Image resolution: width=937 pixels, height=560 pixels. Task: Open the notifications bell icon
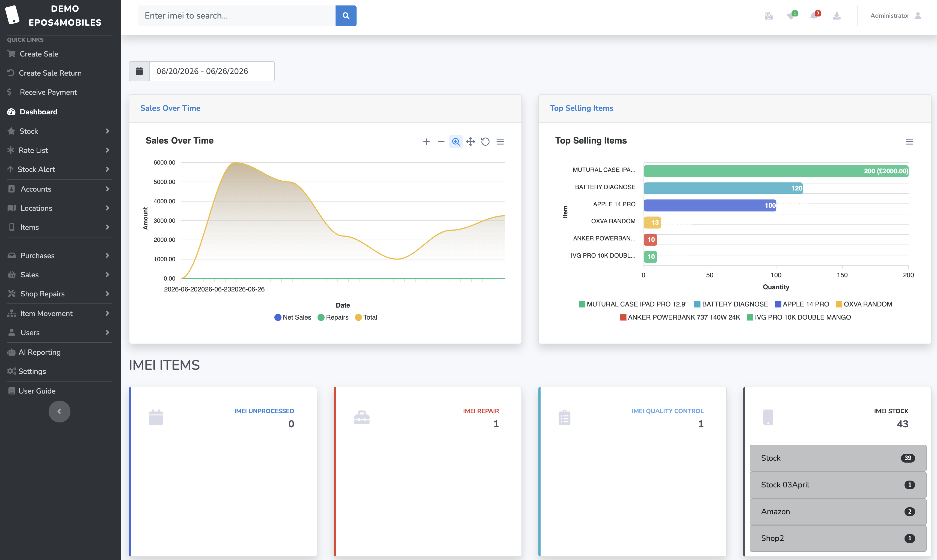click(814, 16)
